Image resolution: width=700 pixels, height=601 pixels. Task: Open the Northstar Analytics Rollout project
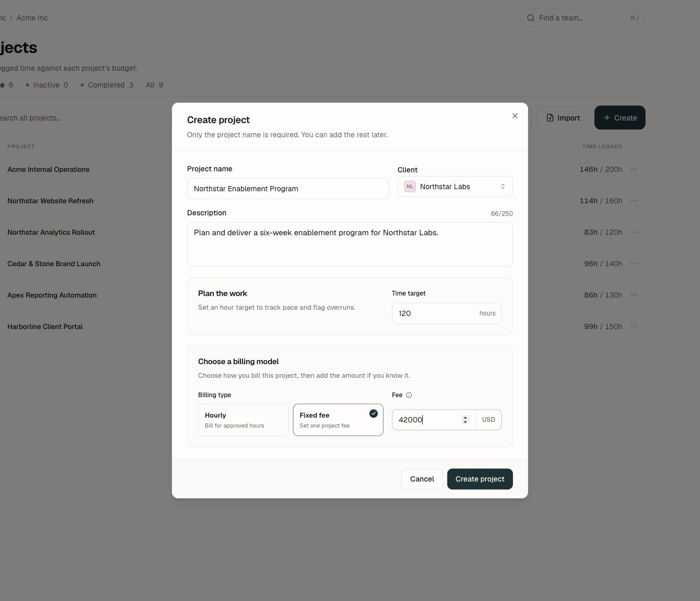click(x=51, y=232)
